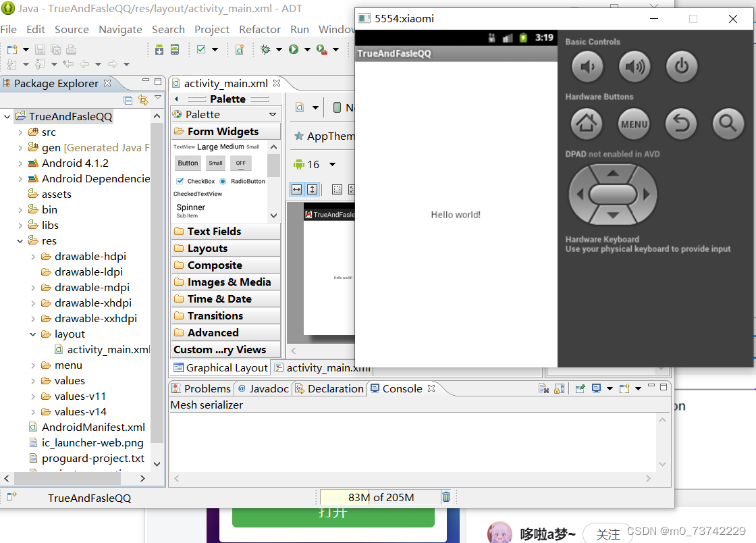Open the Refactor menu
This screenshot has width=756, height=543.
click(260, 30)
